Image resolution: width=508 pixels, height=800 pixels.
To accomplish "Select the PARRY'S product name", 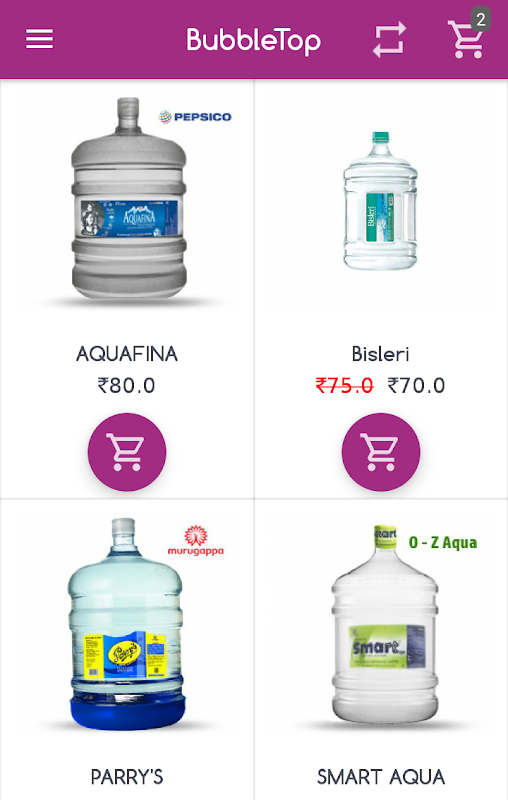I will pyautogui.click(x=127, y=777).
